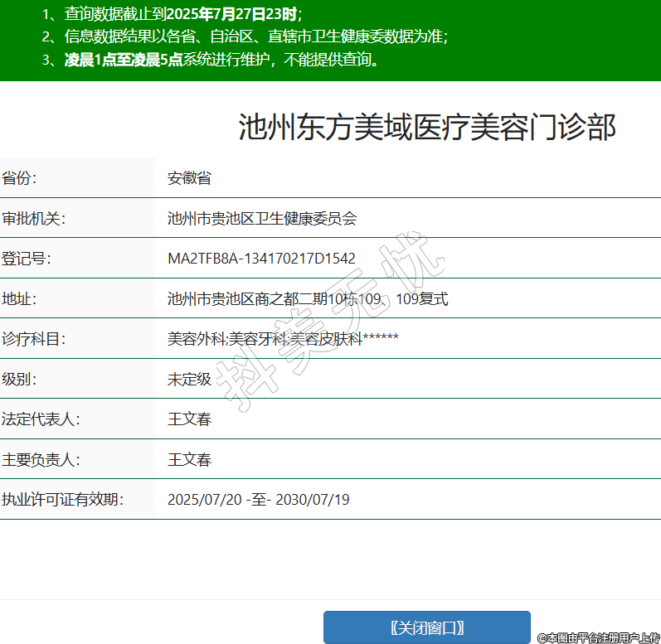The height and width of the screenshot is (644, 661).
Task: Click the 审批机关 field label
Action: click(33, 218)
